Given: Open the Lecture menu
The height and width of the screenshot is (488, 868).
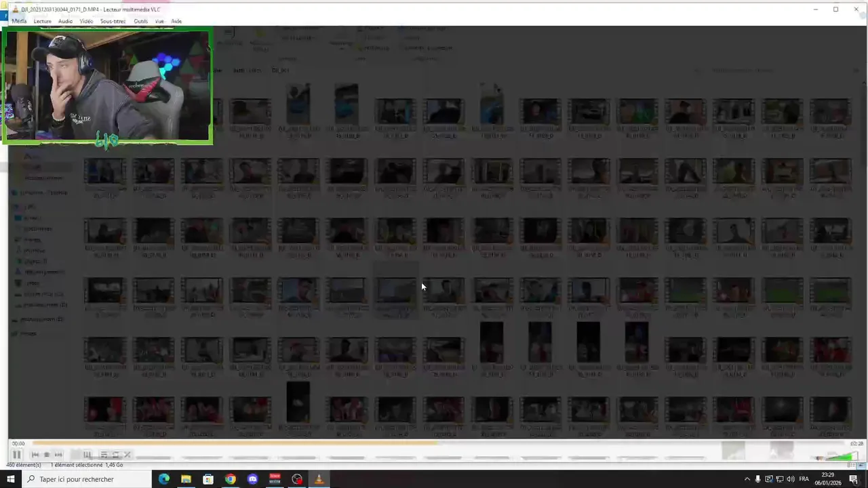Looking at the screenshot, I should [x=42, y=21].
